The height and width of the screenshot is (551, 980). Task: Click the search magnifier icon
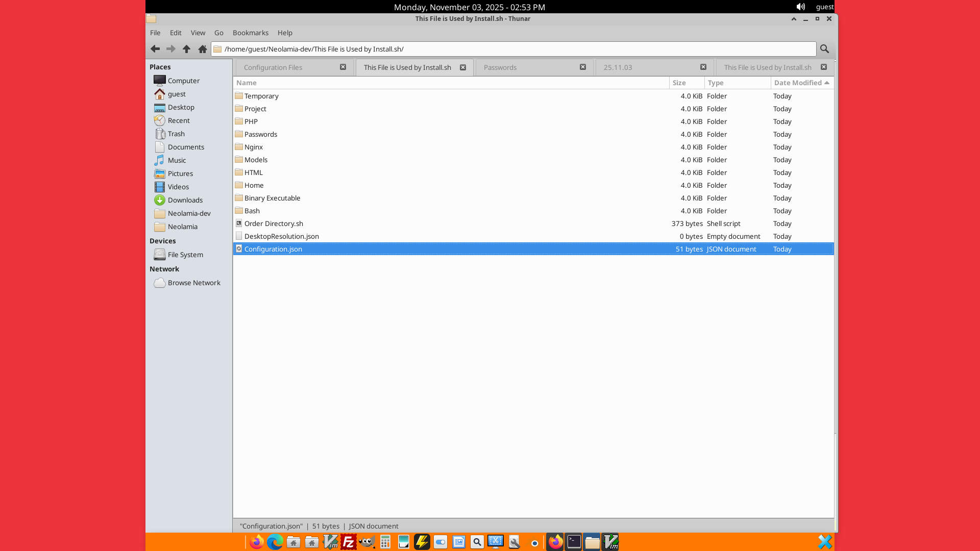[824, 49]
